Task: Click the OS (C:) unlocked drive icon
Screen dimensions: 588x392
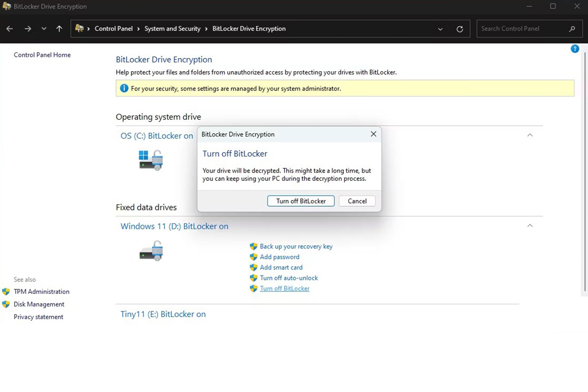Action: pos(151,160)
